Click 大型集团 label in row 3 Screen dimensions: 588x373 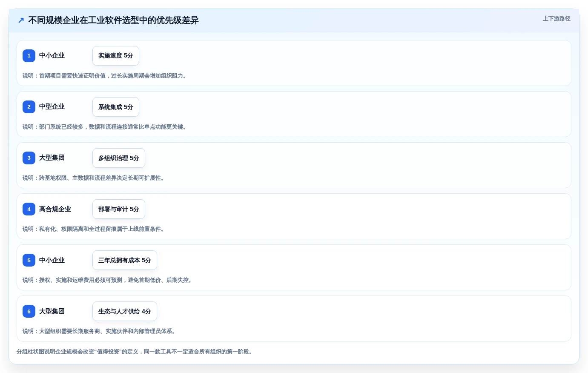point(52,158)
